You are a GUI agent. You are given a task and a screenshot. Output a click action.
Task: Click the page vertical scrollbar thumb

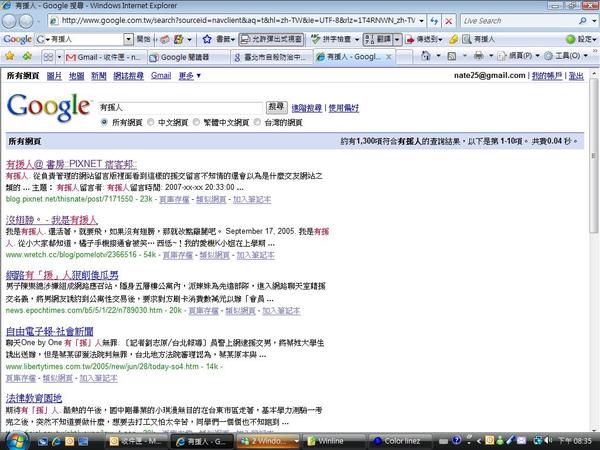click(x=594, y=155)
